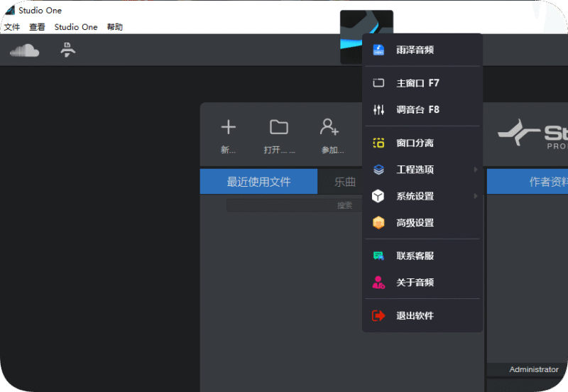The height and width of the screenshot is (392, 568).
Task: Click the Administrator name text
Action: 534,369
